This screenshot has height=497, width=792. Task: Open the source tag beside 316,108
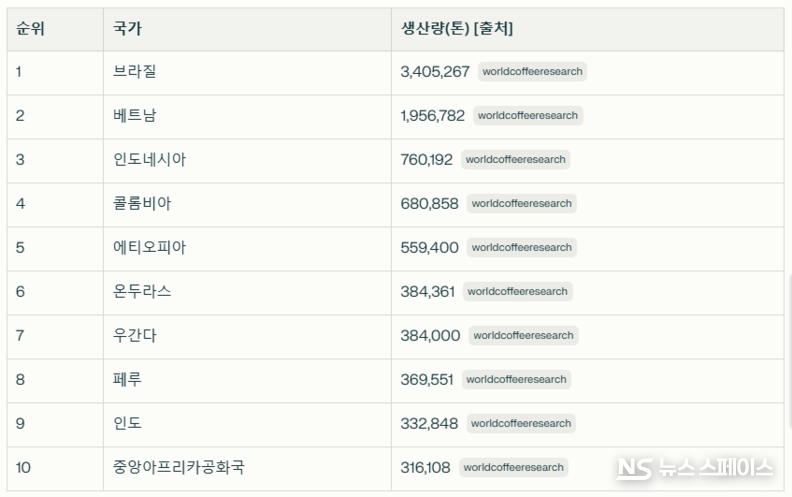click(514, 468)
